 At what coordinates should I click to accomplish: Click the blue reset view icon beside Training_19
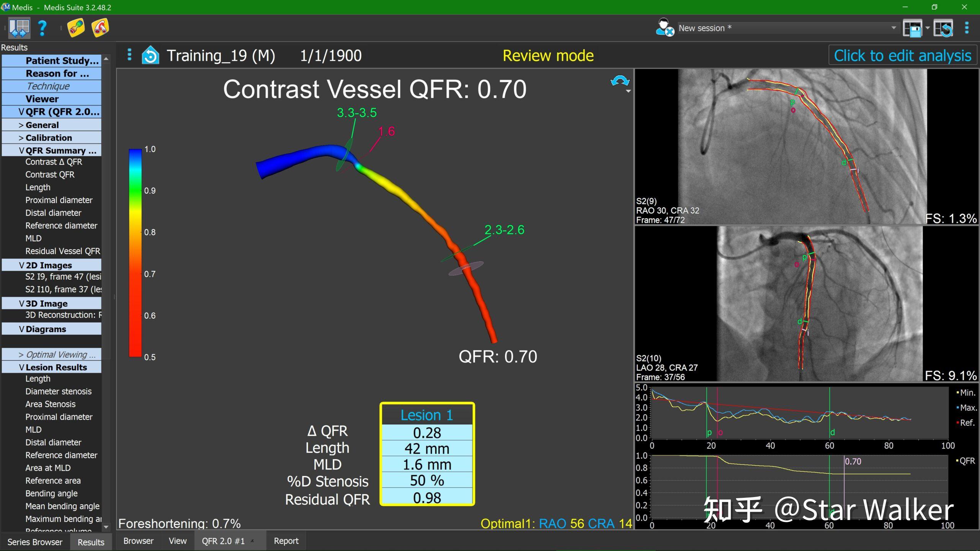tap(150, 55)
